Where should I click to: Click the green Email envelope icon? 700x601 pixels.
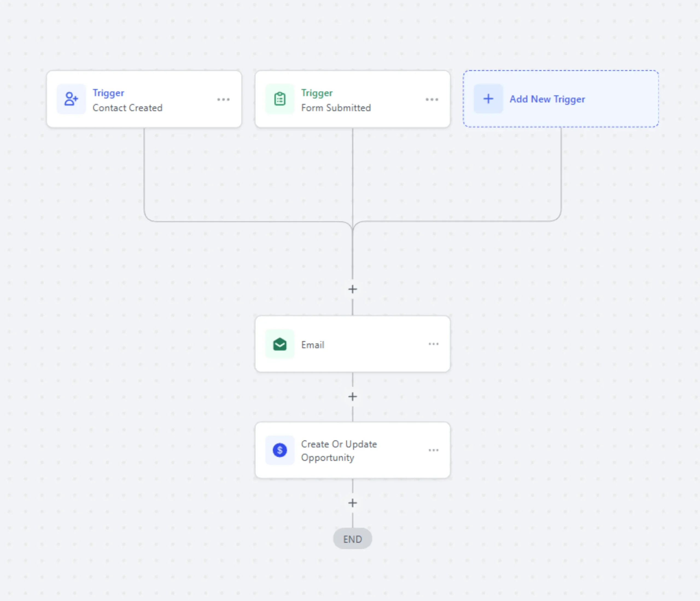[280, 344]
